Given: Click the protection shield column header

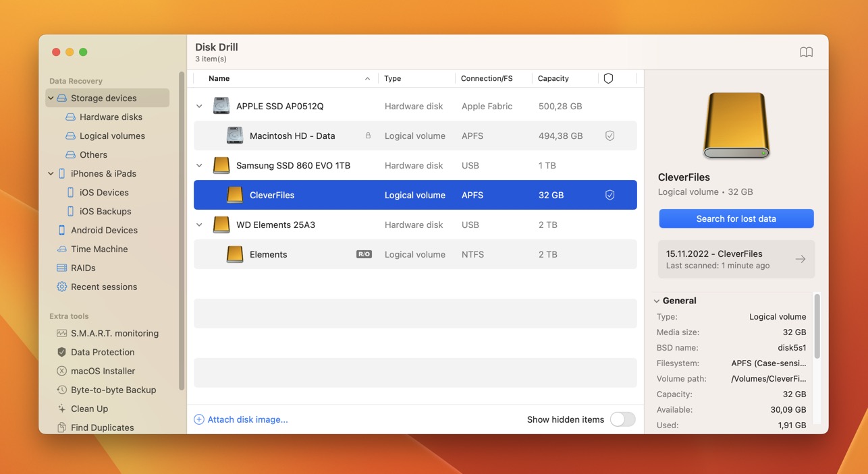Looking at the screenshot, I should click(608, 79).
